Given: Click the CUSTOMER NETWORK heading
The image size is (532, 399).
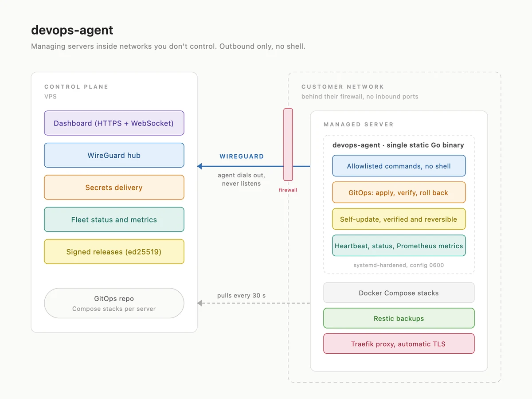Looking at the screenshot, I should click(343, 87).
